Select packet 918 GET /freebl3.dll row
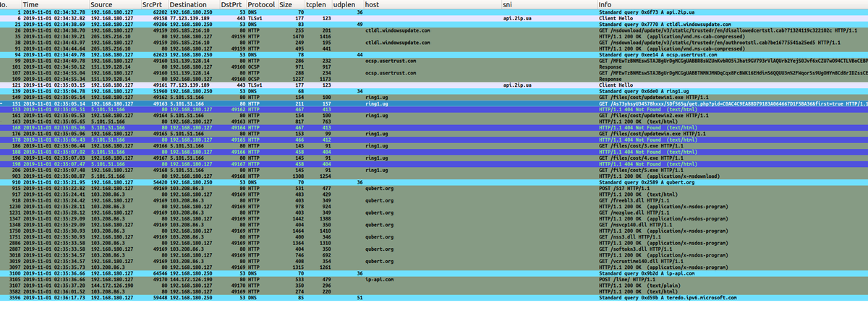The image size is (868, 313). click(434, 199)
